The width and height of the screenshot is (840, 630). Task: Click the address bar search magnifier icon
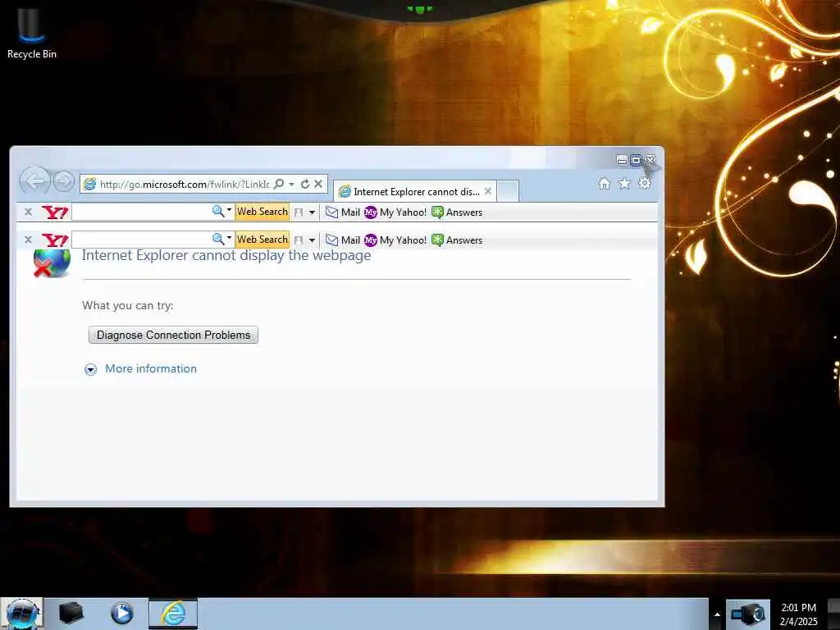pyautogui.click(x=279, y=184)
